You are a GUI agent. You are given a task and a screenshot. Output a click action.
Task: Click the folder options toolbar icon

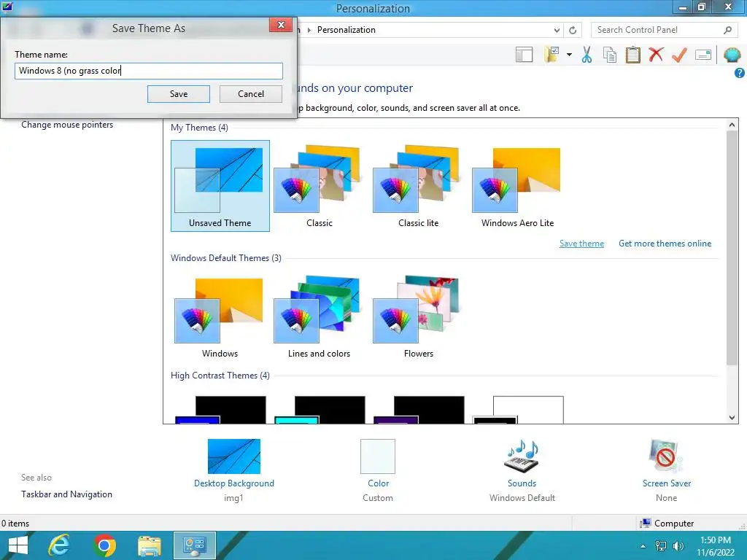coord(551,55)
